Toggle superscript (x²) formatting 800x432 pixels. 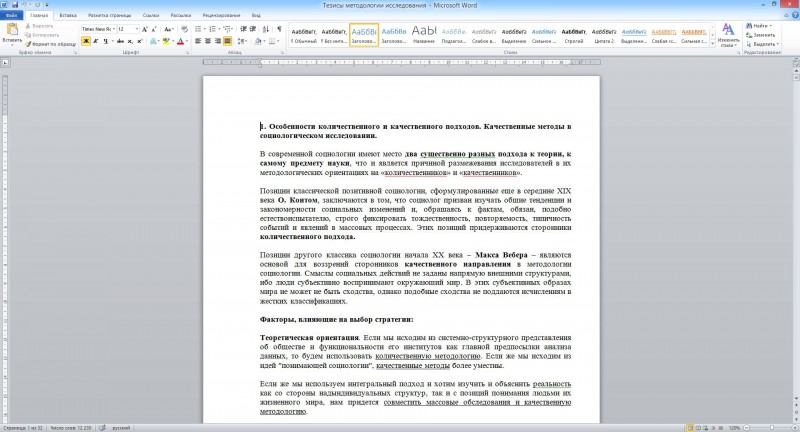139,41
